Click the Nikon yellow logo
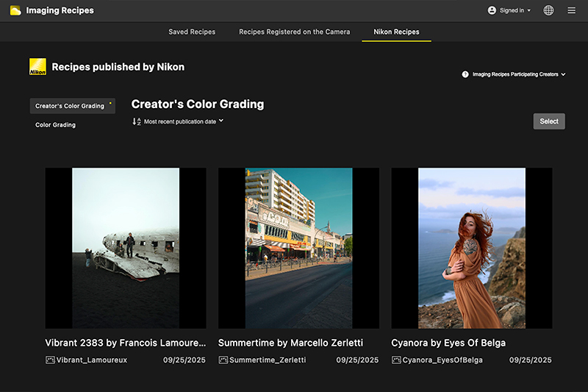 click(x=37, y=67)
